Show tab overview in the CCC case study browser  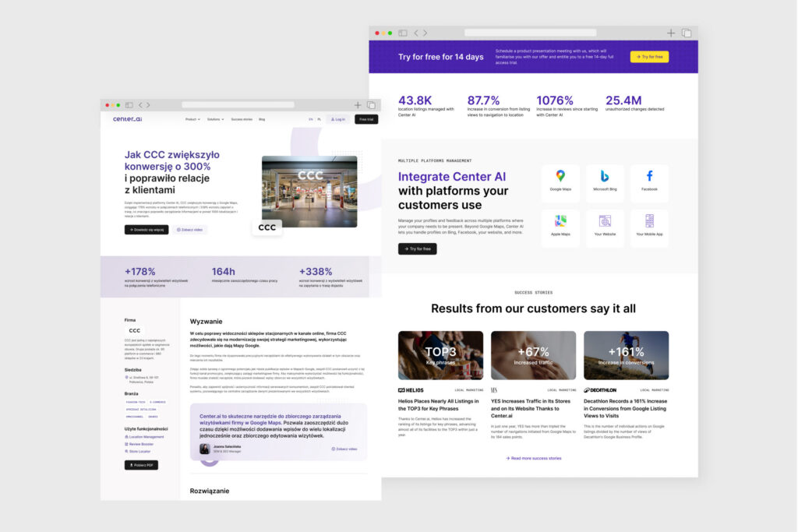click(371, 105)
